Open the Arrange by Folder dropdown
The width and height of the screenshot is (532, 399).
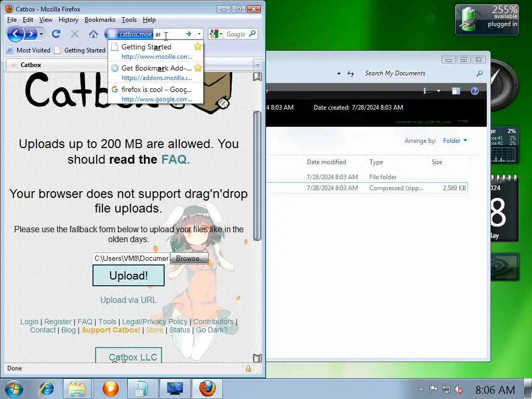pos(455,141)
